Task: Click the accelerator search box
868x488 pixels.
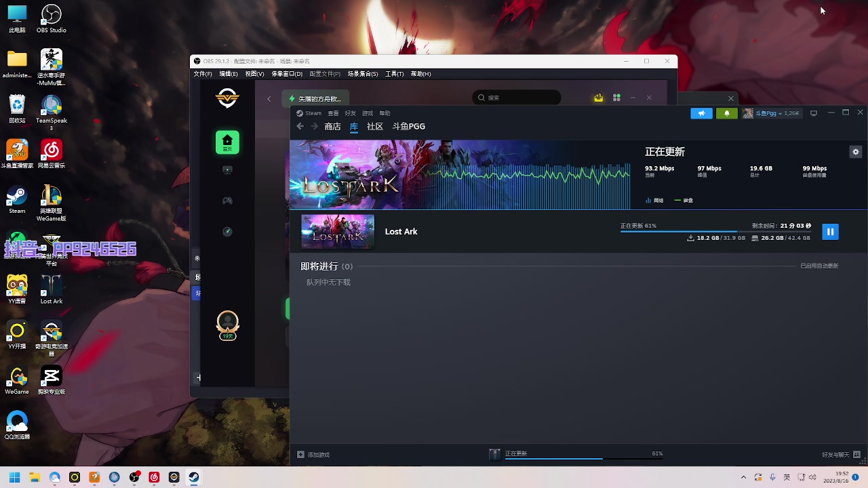Action: coord(517,98)
